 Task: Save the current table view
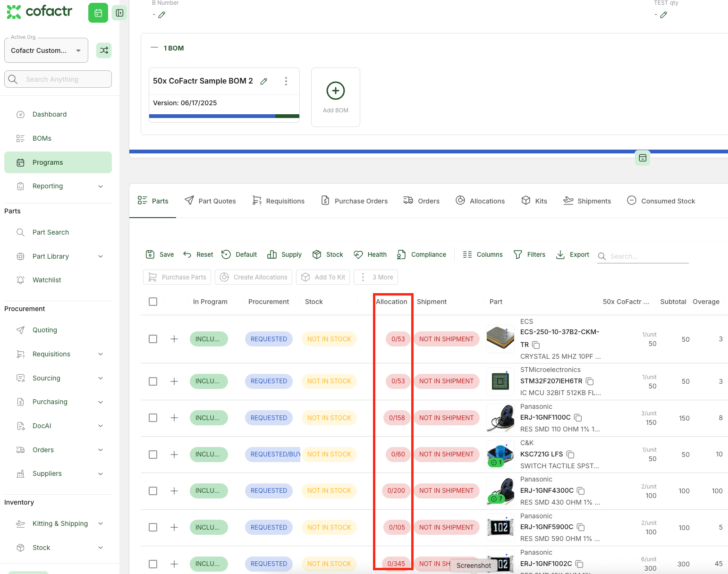click(160, 254)
